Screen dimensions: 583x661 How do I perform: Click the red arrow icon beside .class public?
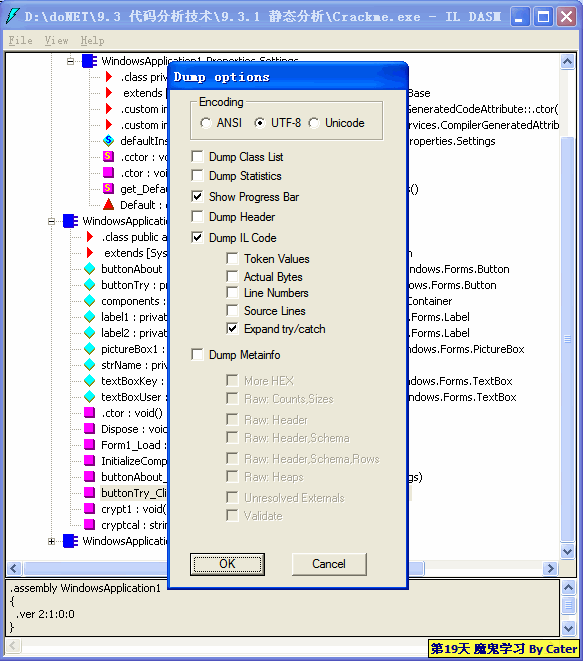point(90,236)
